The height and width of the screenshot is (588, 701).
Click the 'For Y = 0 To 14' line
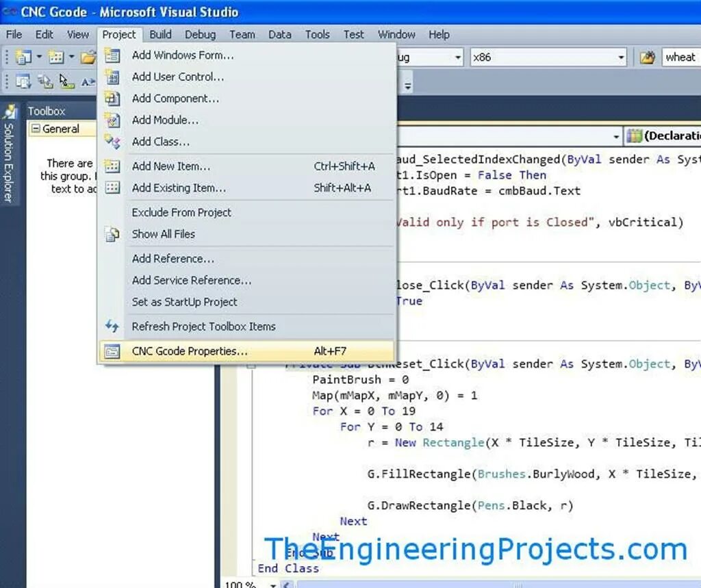pyautogui.click(x=392, y=427)
